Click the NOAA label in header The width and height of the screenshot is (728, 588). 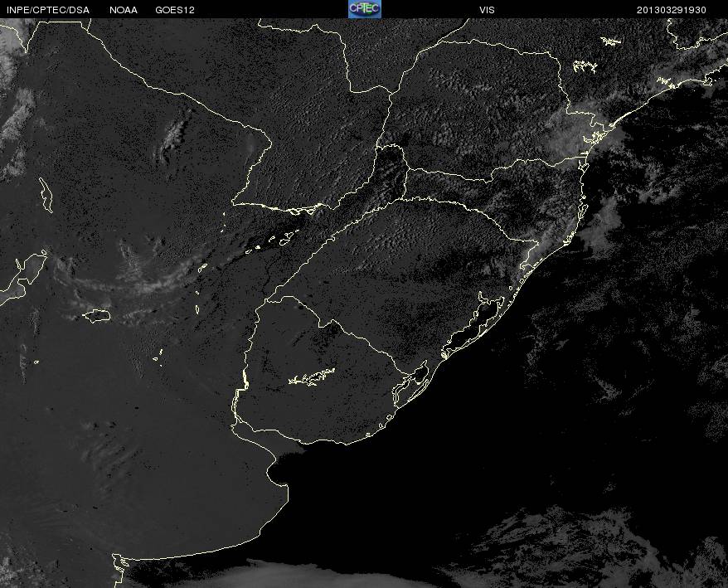(124, 10)
